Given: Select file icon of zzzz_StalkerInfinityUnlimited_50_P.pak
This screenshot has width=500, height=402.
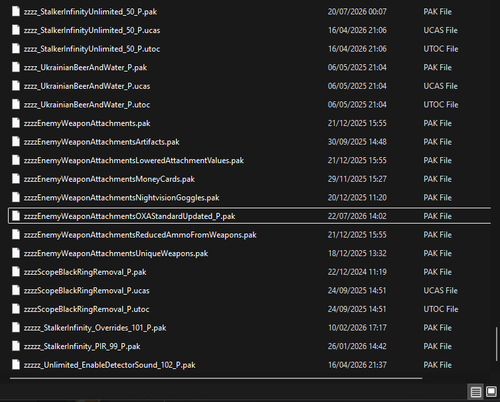Looking at the screenshot, I should 16,12.
